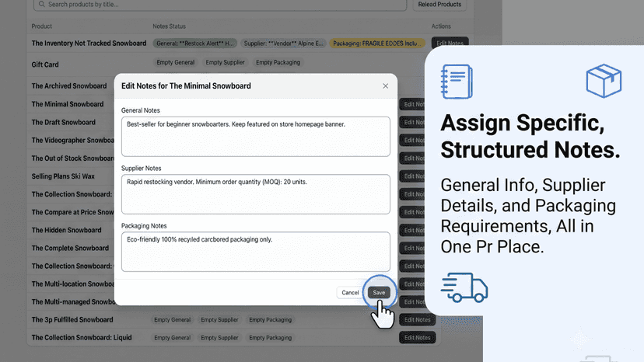This screenshot has width=644, height=362.
Task: Click 3p Fulfilled Snowboard's Empty General badge
Action: 173,320
